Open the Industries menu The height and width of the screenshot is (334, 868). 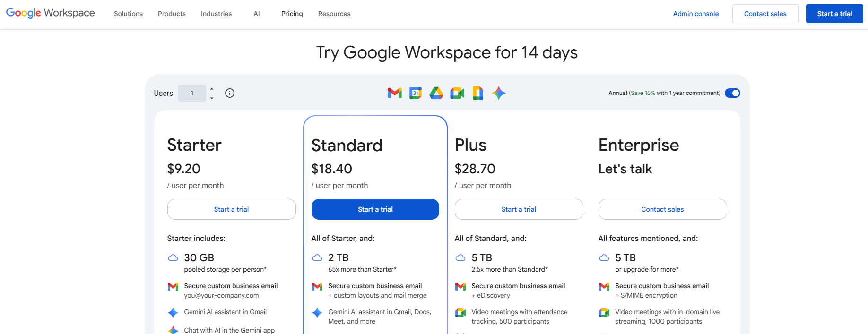click(x=216, y=14)
